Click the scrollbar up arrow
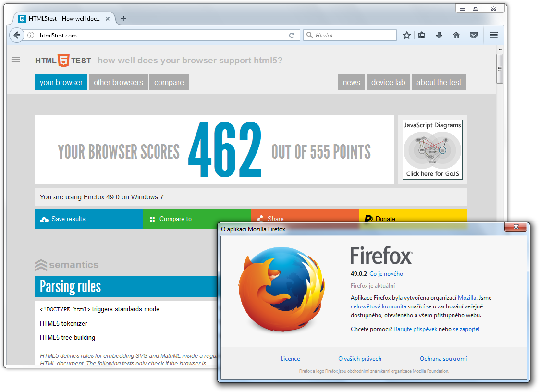Screen dimensions: 539x392 point(500,50)
